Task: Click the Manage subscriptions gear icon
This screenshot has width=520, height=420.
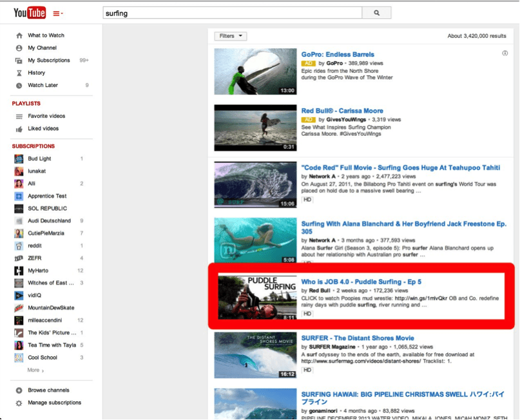Action: (19, 403)
